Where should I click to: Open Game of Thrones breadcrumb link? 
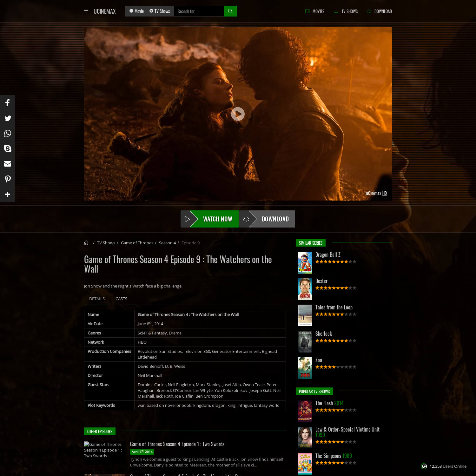(x=137, y=243)
